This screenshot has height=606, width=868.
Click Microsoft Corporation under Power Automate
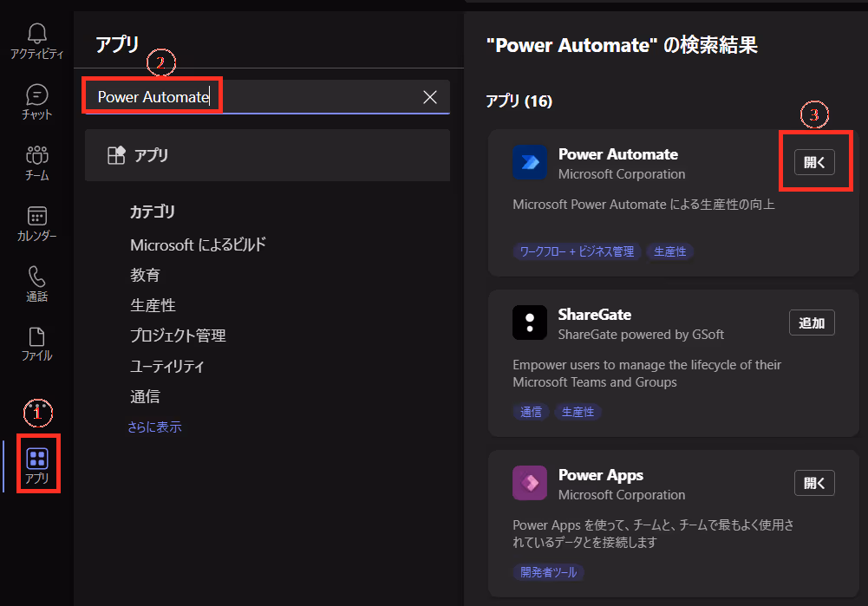click(622, 173)
